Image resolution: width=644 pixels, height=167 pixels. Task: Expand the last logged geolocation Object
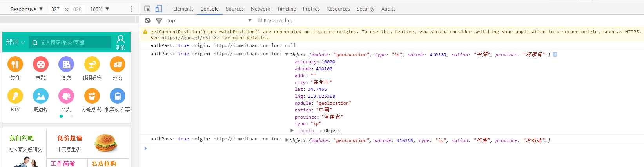[x=287, y=140]
